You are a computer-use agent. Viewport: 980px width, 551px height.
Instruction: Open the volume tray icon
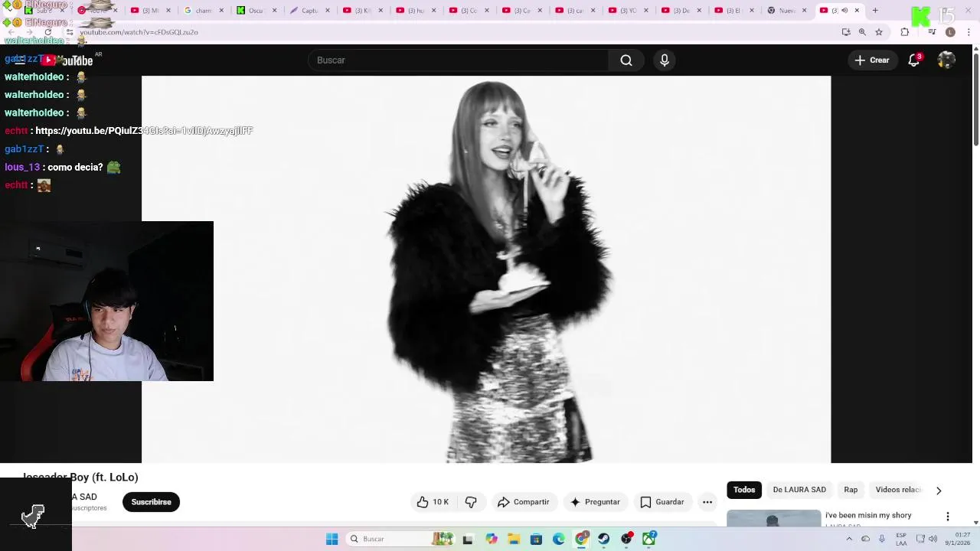[933, 539]
